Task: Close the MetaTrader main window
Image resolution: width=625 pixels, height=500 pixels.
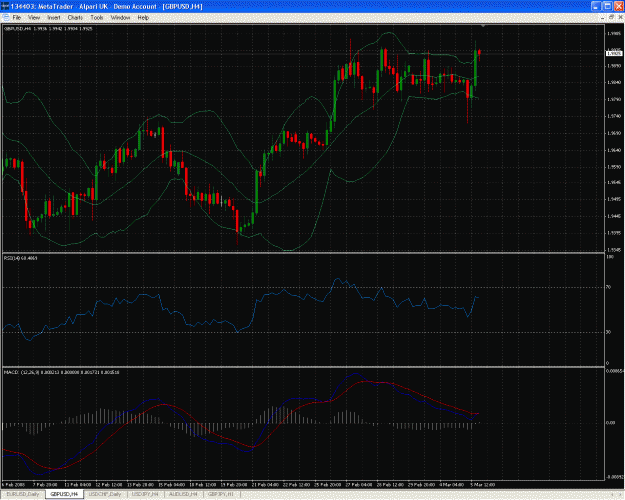Action: click(x=618, y=6)
